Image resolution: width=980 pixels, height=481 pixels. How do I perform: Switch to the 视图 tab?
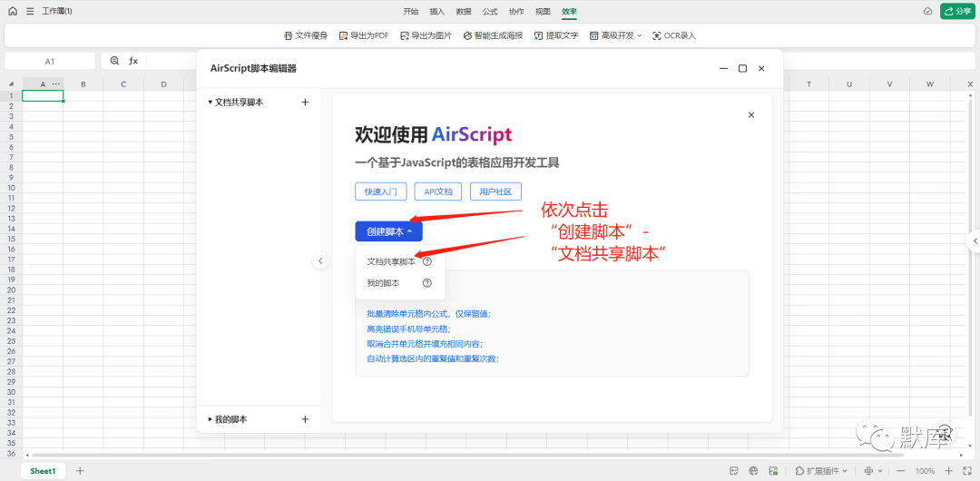(x=543, y=11)
